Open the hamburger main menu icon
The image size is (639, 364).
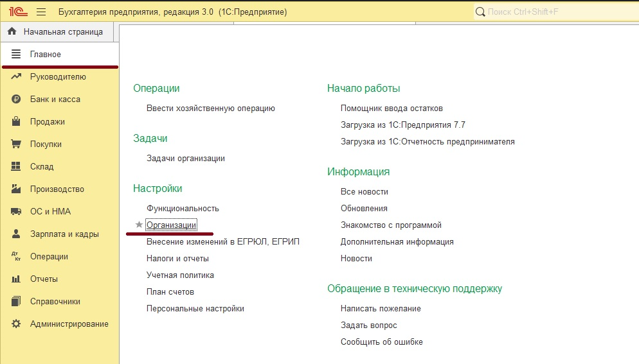point(41,12)
